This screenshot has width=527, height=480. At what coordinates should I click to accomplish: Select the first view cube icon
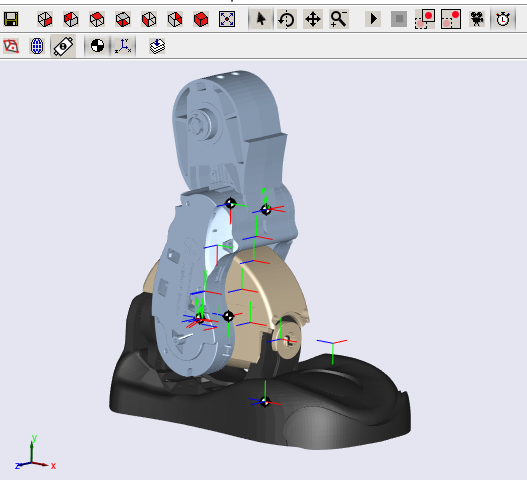(45, 19)
